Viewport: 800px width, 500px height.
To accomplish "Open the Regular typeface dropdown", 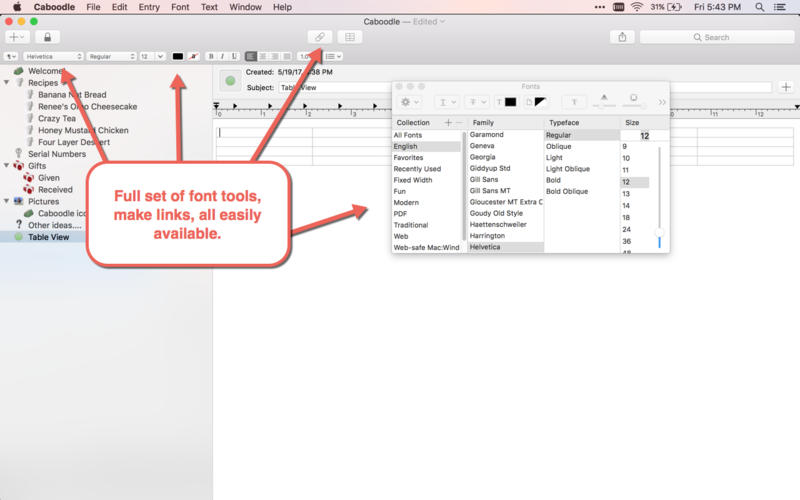I will coord(112,56).
